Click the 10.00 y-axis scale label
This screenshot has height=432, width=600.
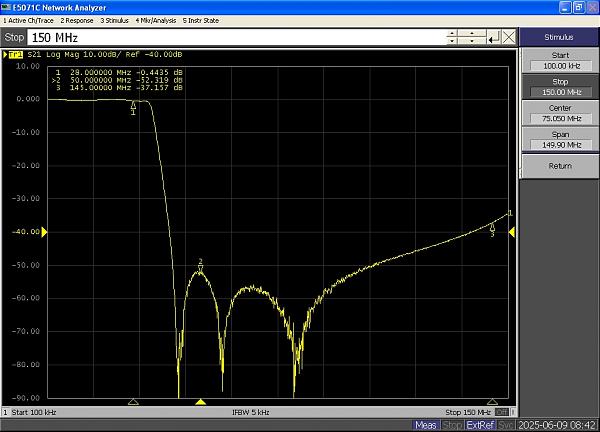point(28,66)
